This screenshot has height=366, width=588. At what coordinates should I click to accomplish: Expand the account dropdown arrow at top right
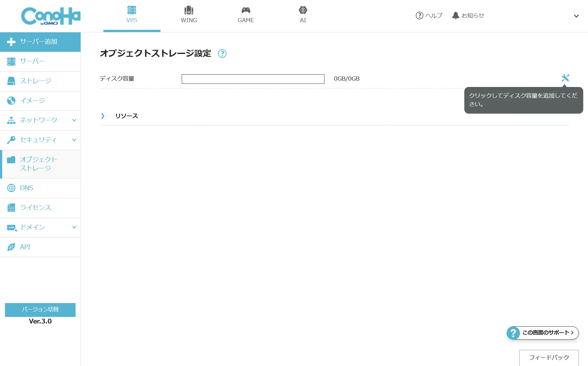coord(576,16)
